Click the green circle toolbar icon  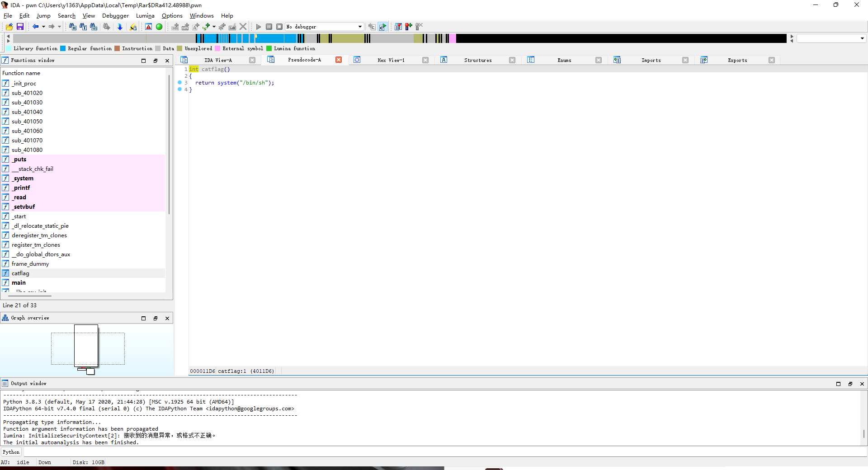[159, 27]
